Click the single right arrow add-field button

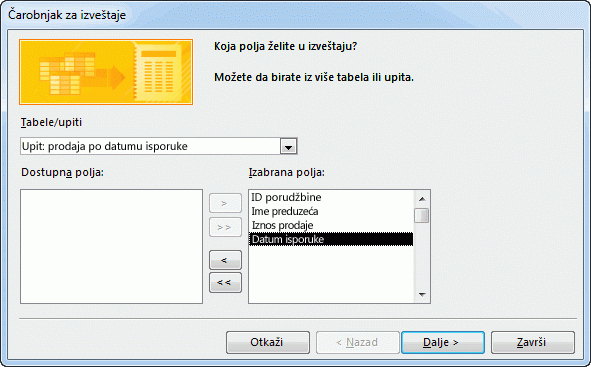pyautogui.click(x=225, y=203)
